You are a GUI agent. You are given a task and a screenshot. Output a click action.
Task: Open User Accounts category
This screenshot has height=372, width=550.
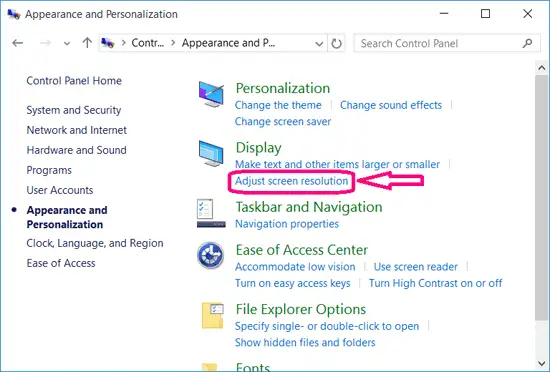pos(60,190)
